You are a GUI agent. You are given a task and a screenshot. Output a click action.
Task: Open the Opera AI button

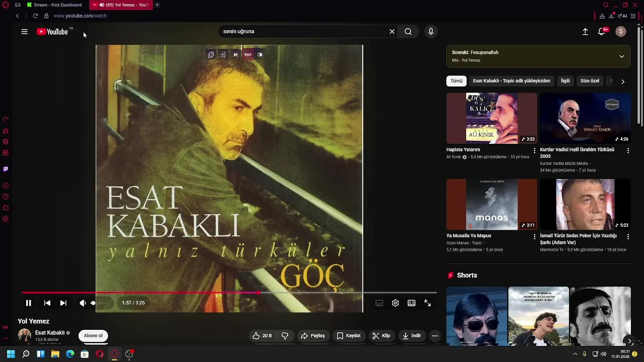[x=623, y=16]
